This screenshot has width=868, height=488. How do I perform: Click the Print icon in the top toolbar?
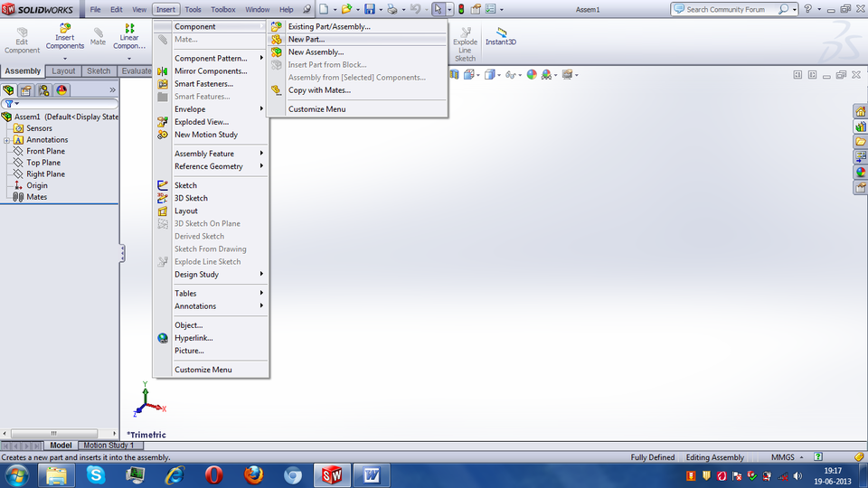[392, 9]
